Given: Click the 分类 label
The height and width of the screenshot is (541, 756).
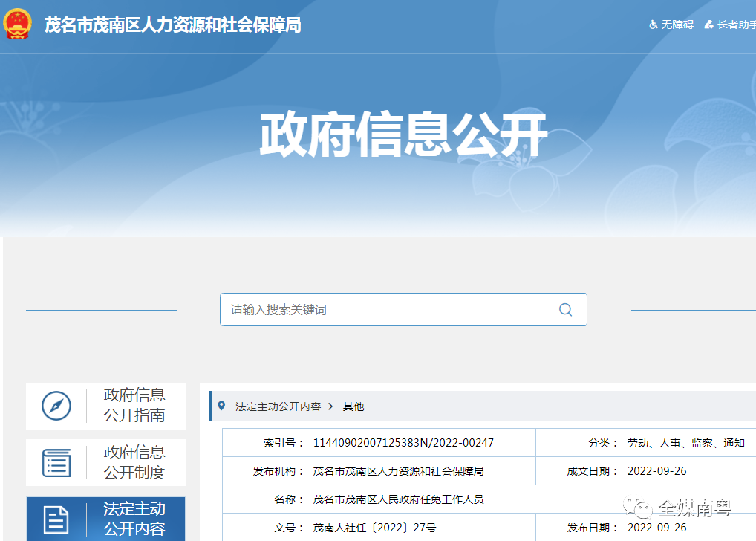Looking at the screenshot, I should pyautogui.click(x=603, y=443).
